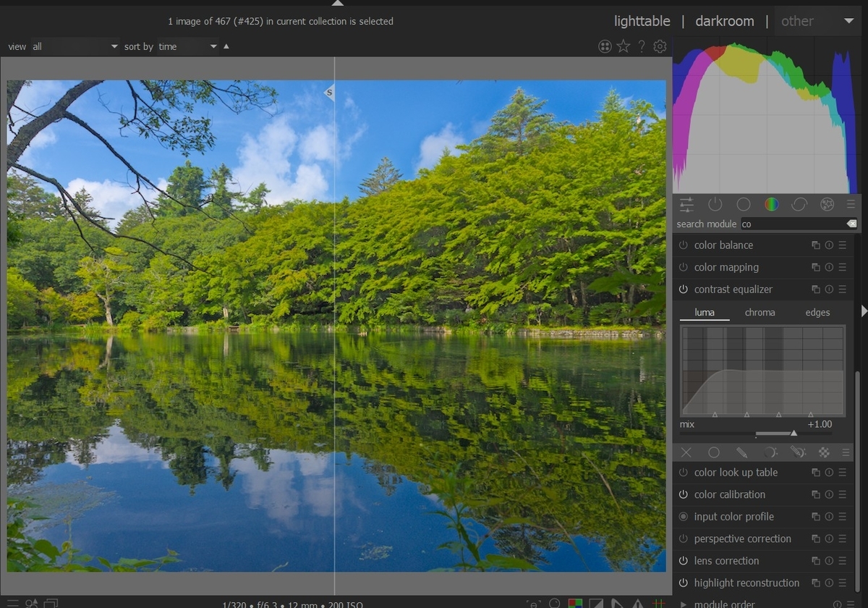Switch to the edges tab
868x608 pixels.
pyautogui.click(x=817, y=313)
